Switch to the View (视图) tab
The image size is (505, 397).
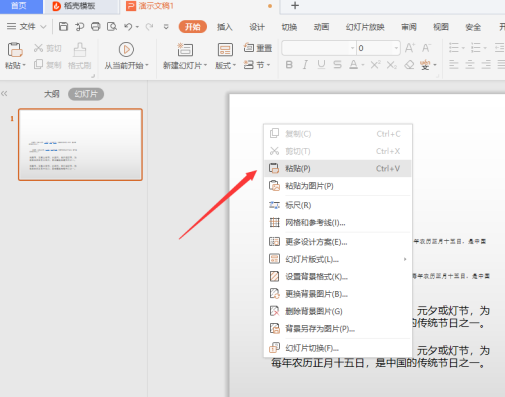point(441,27)
